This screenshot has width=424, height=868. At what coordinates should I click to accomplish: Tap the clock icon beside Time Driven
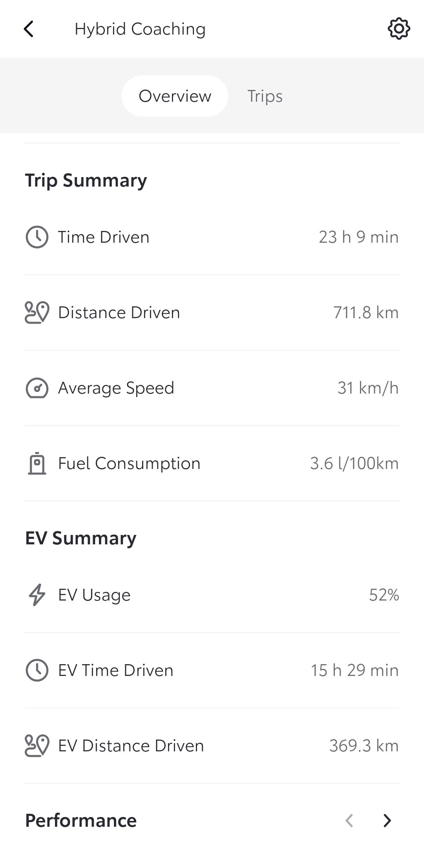pyautogui.click(x=37, y=237)
